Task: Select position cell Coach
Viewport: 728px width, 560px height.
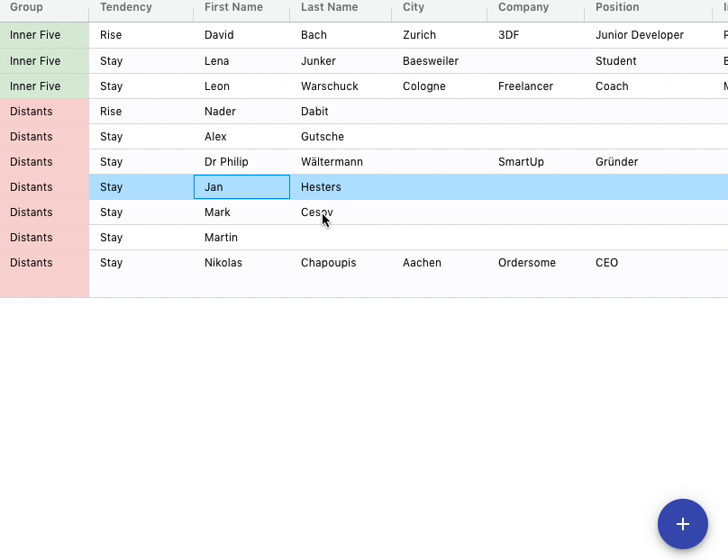Action: coord(648,86)
